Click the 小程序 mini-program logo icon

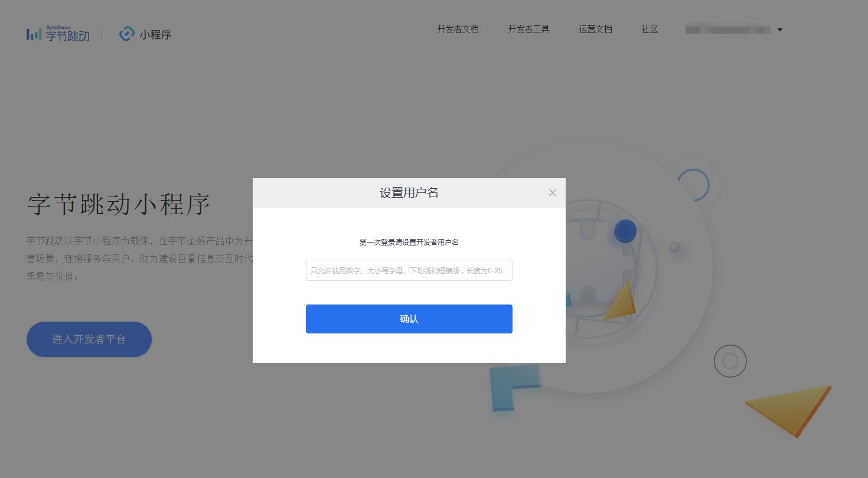coord(127,34)
